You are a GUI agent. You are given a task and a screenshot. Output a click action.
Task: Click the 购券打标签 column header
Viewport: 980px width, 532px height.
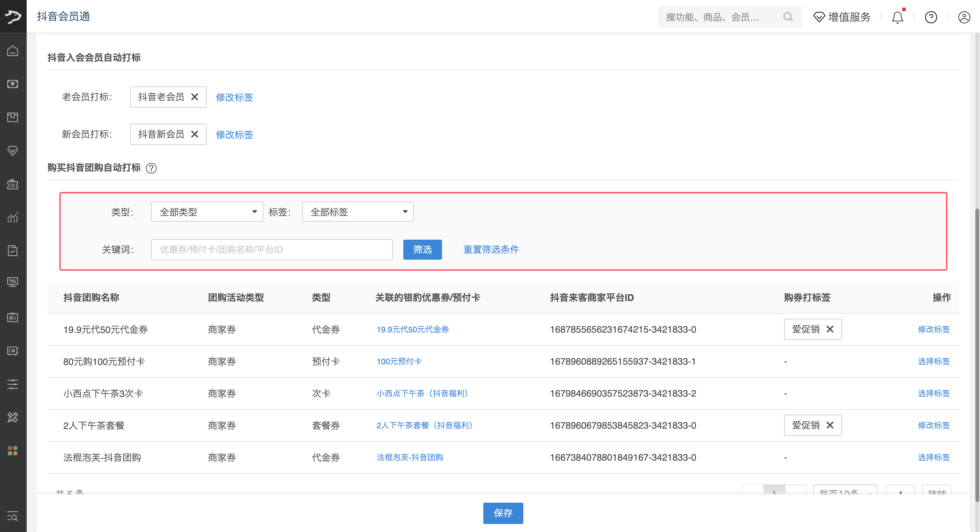point(807,298)
